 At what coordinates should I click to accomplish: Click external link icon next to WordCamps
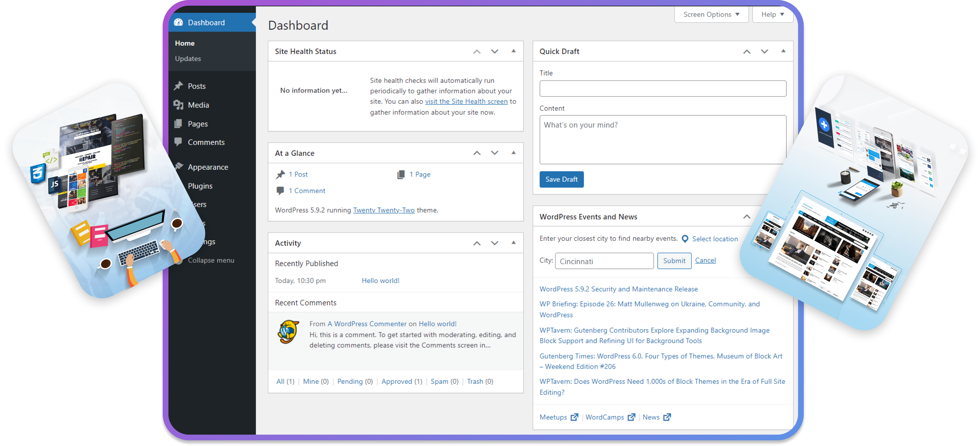631,418
